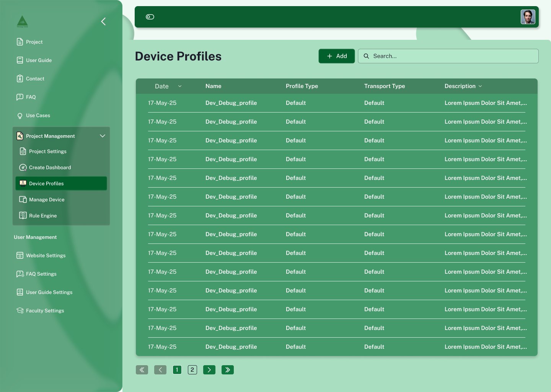Collapse the Project Management section chevron
Screen dimensions: 551x392
(103, 136)
